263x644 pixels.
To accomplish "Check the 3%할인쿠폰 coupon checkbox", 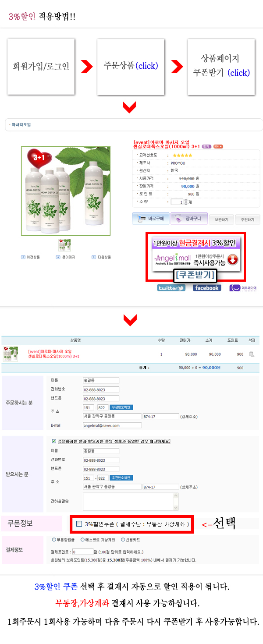I will coord(79,524).
